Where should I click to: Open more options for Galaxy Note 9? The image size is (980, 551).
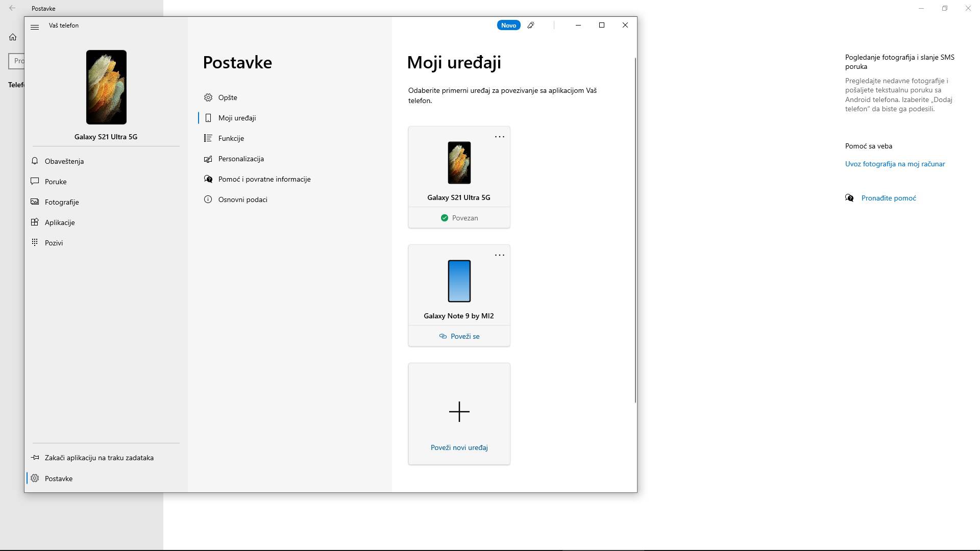(x=499, y=255)
